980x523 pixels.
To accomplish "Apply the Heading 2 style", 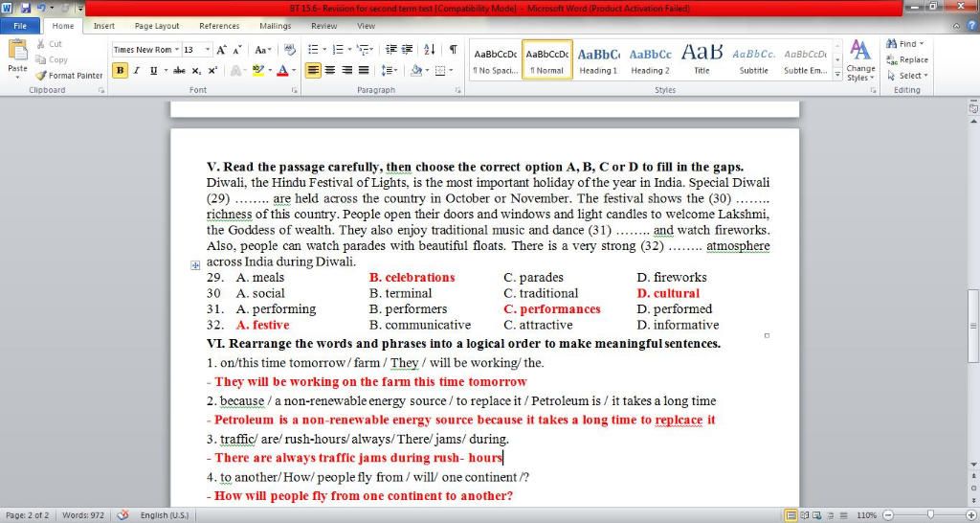I will click(x=650, y=60).
